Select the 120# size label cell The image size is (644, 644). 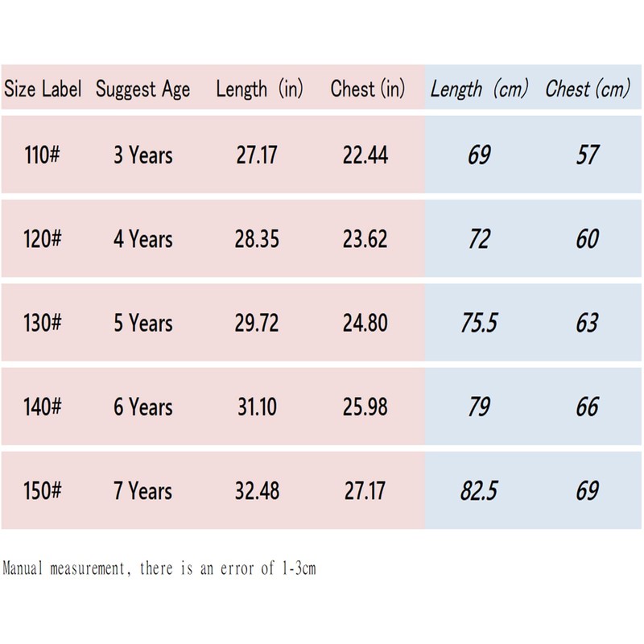[x=43, y=239]
